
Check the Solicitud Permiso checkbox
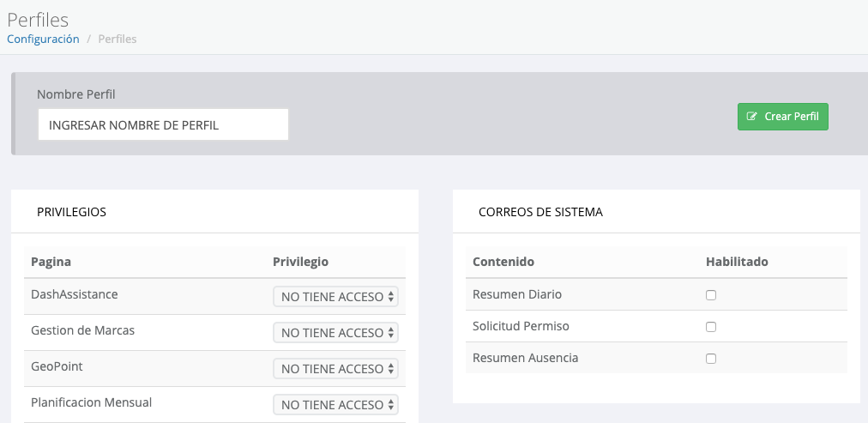pos(711,327)
